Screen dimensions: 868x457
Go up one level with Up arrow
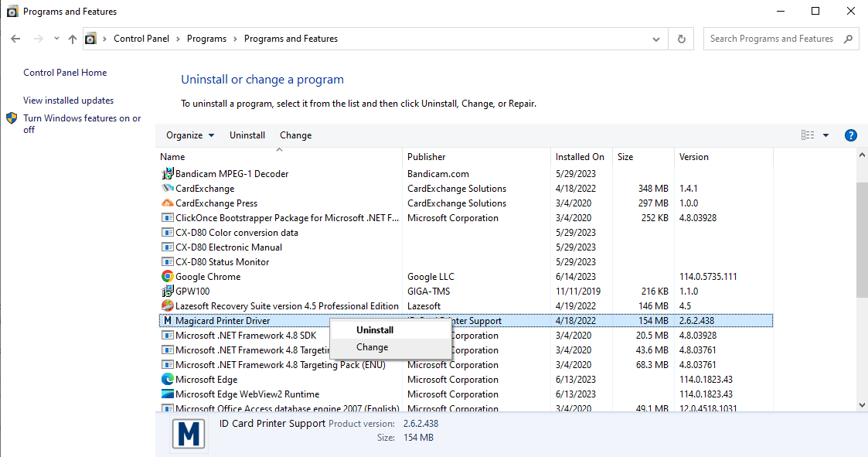click(x=73, y=39)
